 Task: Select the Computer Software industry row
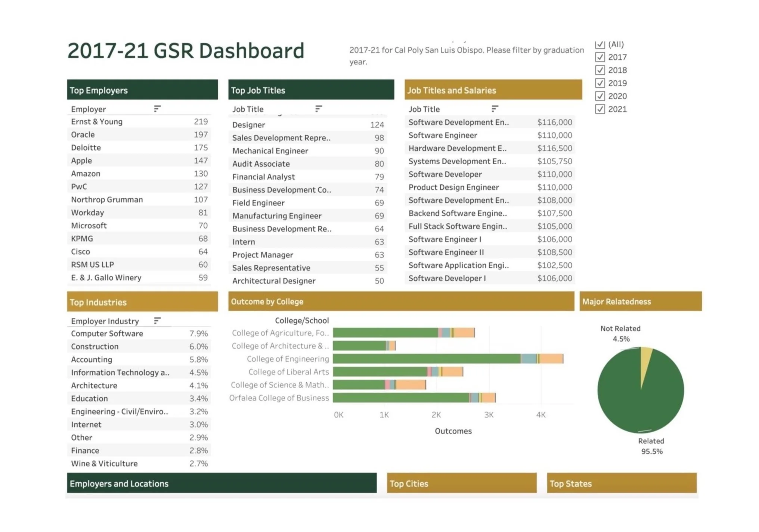(107, 334)
